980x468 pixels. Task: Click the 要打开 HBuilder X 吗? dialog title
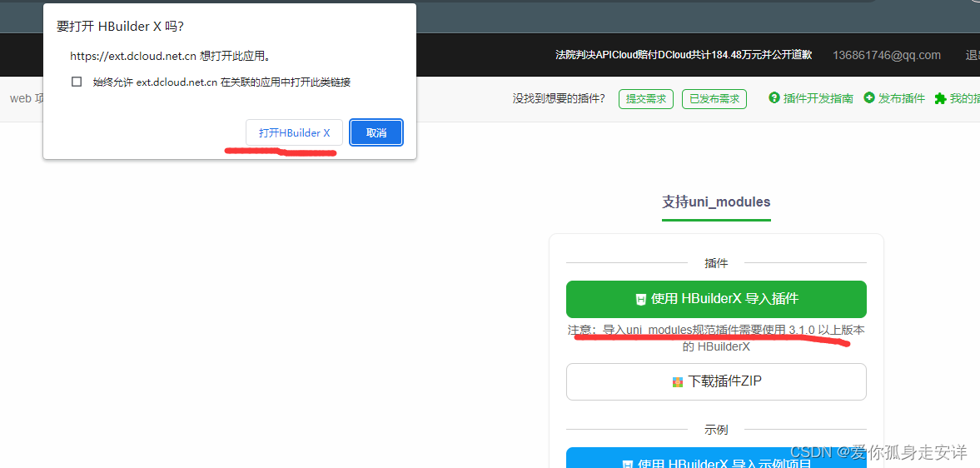120,27
